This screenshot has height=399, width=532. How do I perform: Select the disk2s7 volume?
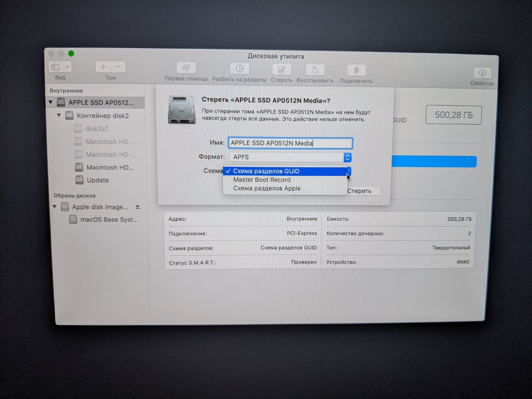(96, 128)
